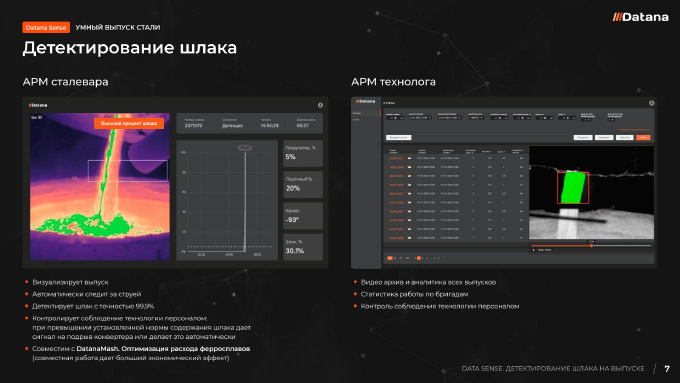680x383 pixels.
Task: Click the thermal camera tapping video
Action: [100, 187]
